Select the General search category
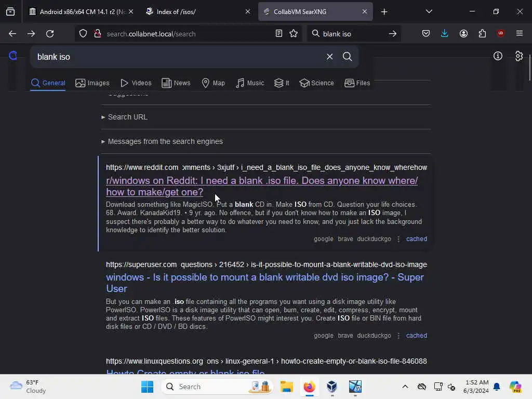532x399 pixels. click(x=48, y=83)
